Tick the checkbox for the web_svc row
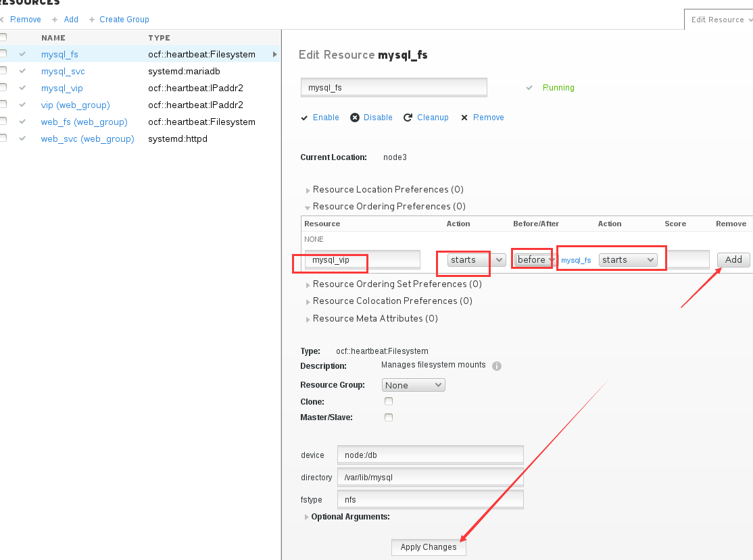The width and height of the screenshot is (753, 560). [x=3, y=138]
